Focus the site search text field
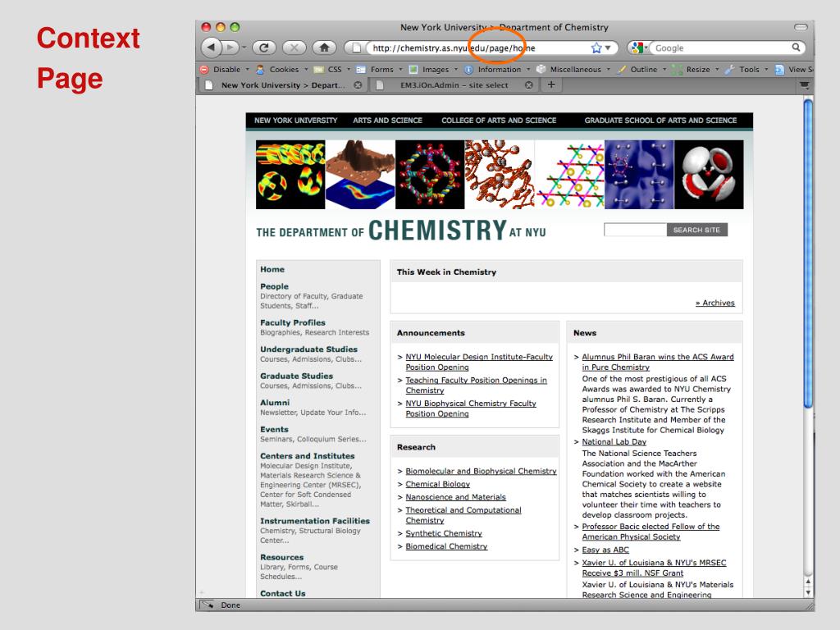Image resolution: width=840 pixels, height=630 pixels. (636, 230)
